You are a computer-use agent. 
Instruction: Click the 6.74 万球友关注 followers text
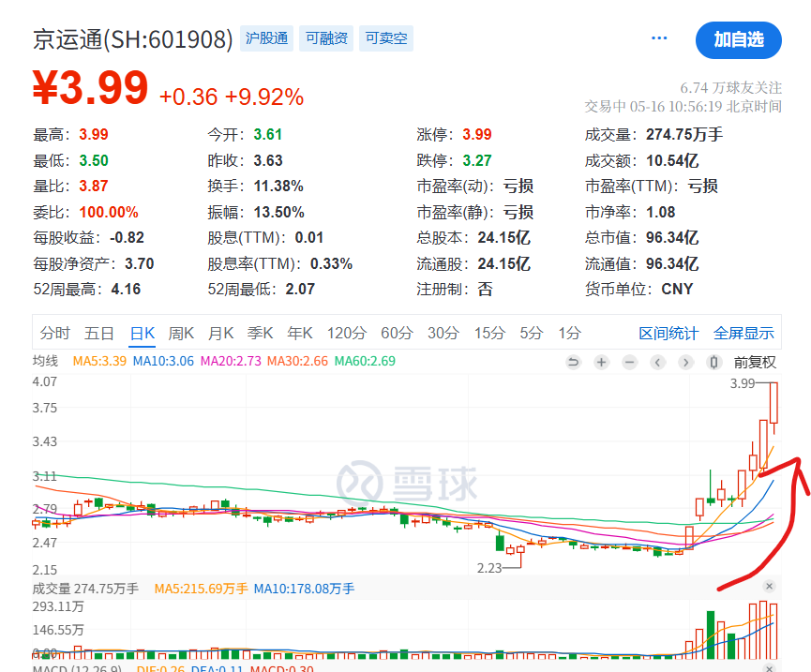click(730, 88)
